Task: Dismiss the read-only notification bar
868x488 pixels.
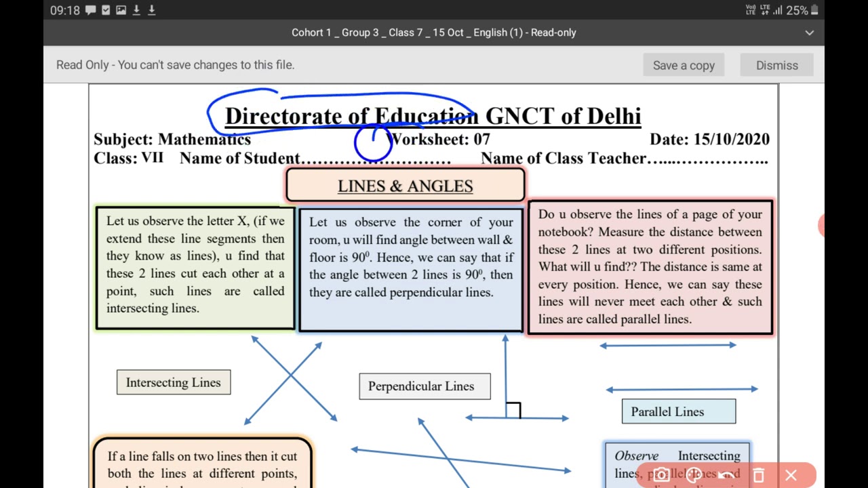Action: point(777,65)
